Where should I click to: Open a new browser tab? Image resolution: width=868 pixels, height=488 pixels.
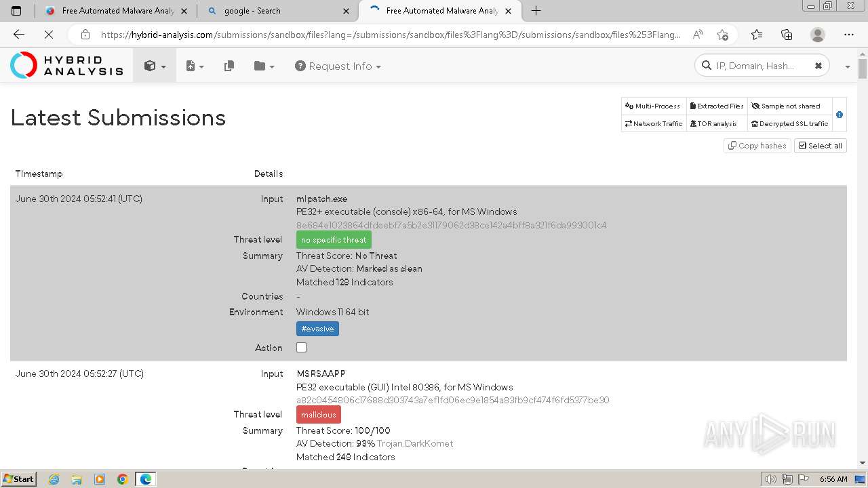tap(536, 11)
